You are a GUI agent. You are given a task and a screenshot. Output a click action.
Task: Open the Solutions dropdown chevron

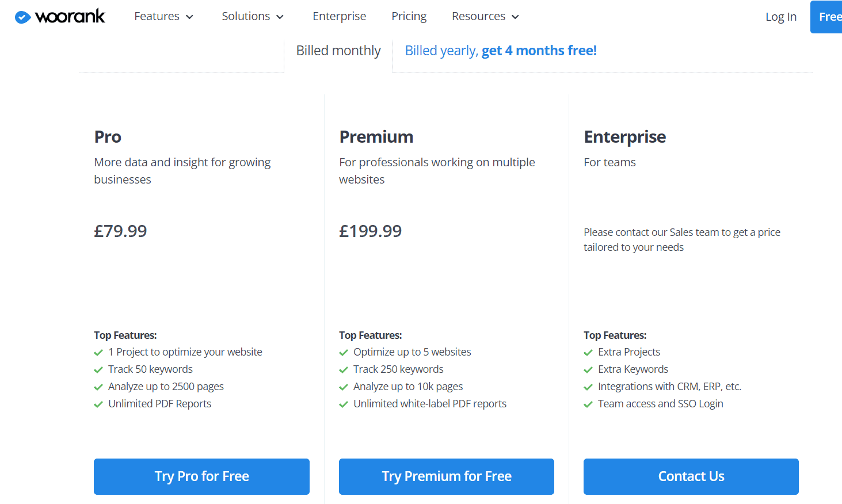(x=280, y=17)
